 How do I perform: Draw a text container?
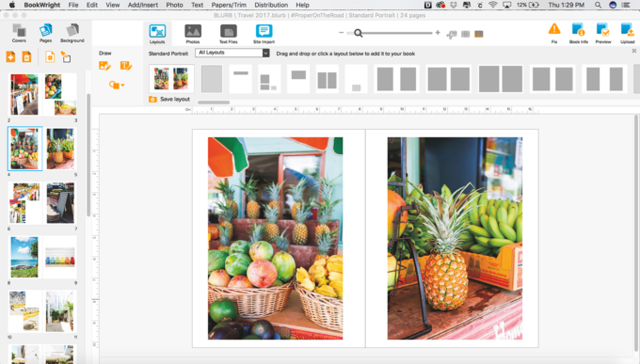126,66
